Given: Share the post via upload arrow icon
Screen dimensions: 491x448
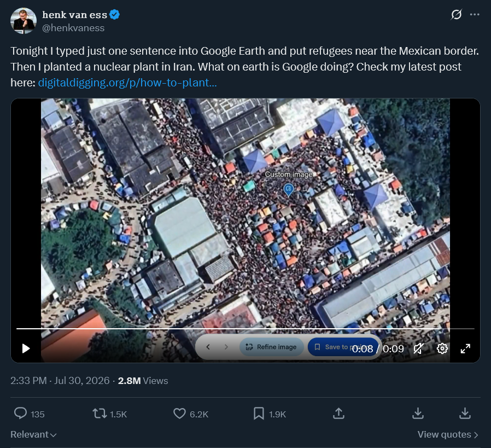Looking at the screenshot, I should (x=338, y=414).
